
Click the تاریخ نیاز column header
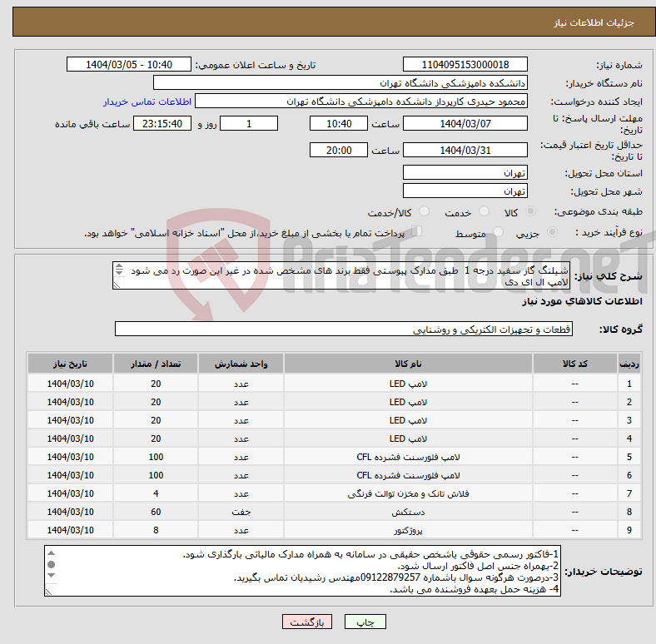click(x=70, y=364)
